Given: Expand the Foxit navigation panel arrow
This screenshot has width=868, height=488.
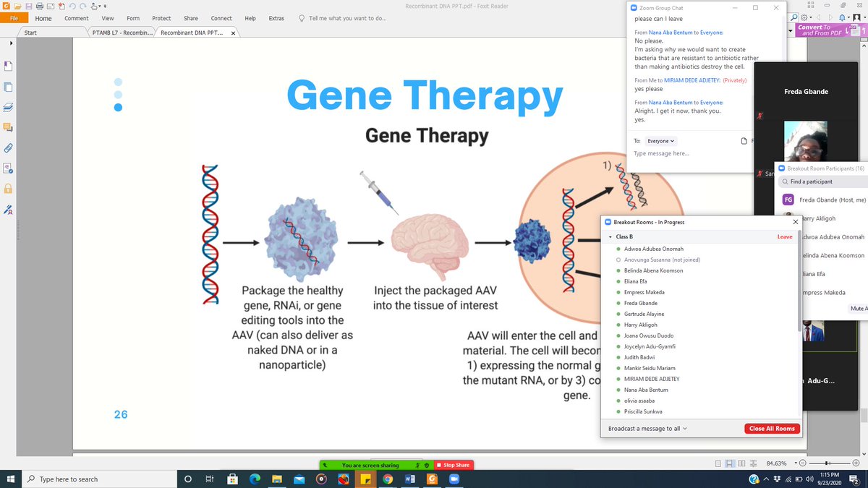Looking at the screenshot, I should pos(12,43).
